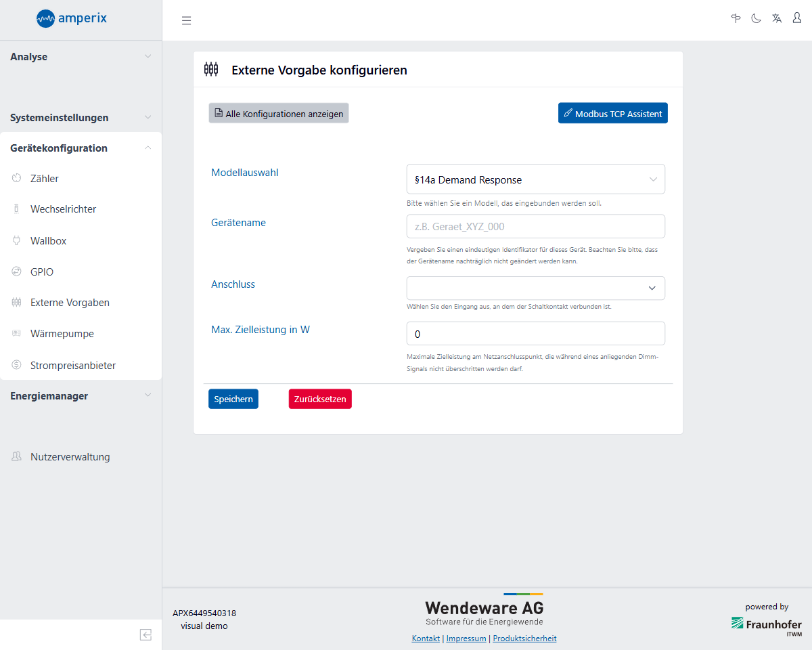Expand the Analyse section

coord(81,57)
